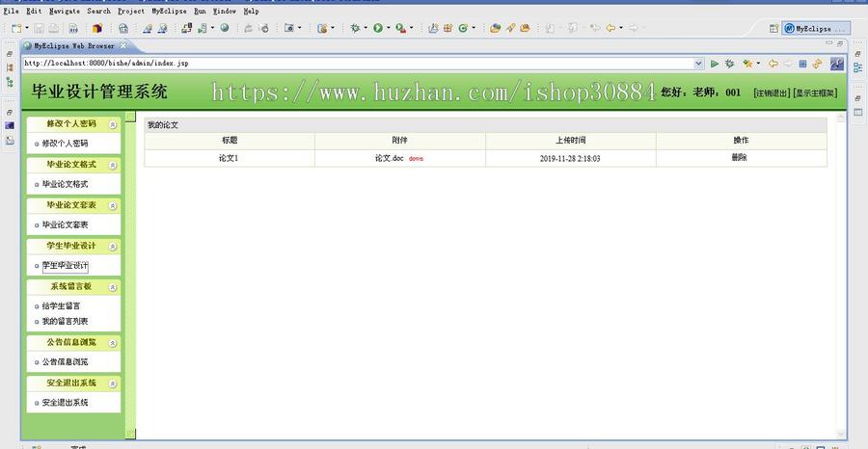
Task: Open the URL history dropdown
Action: coord(698,64)
